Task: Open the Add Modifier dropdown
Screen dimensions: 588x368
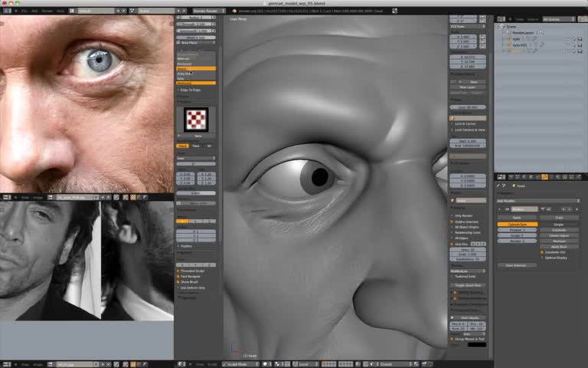Action: point(538,201)
